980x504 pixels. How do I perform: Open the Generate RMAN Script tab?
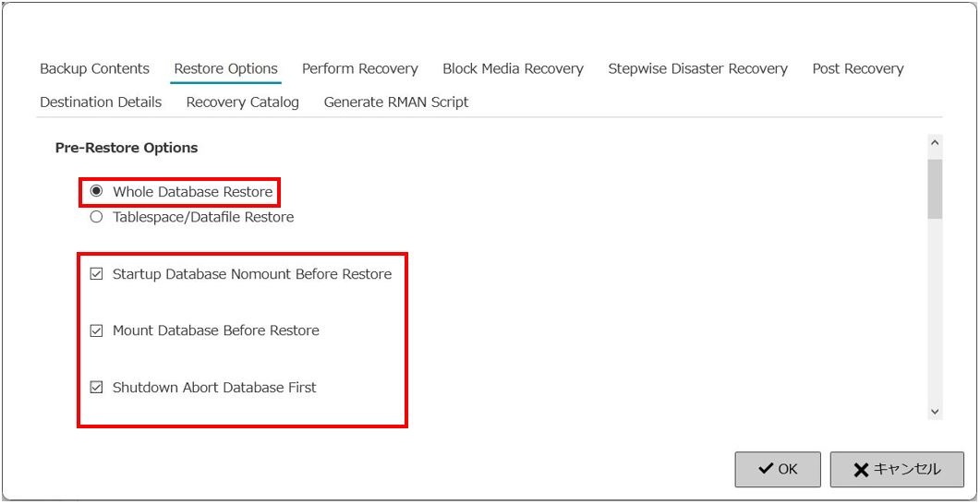point(396,102)
